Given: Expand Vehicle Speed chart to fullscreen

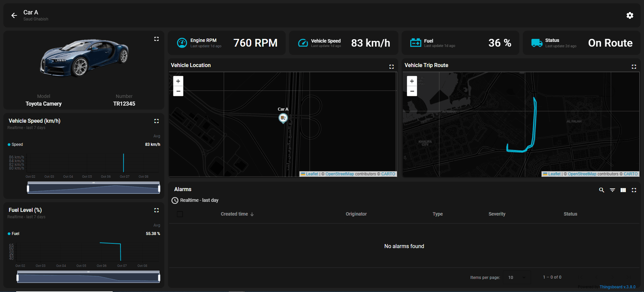Looking at the screenshot, I should (156, 121).
